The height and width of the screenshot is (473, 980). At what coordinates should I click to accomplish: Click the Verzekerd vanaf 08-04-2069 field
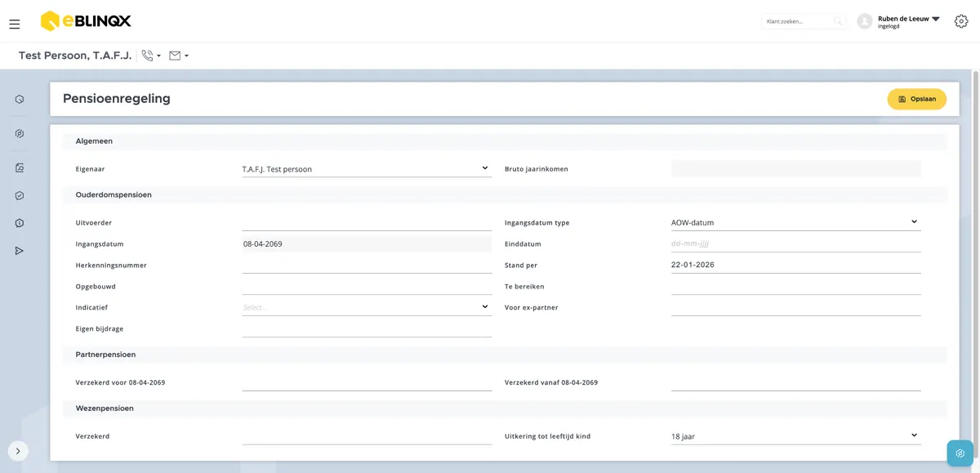(x=796, y=382)
